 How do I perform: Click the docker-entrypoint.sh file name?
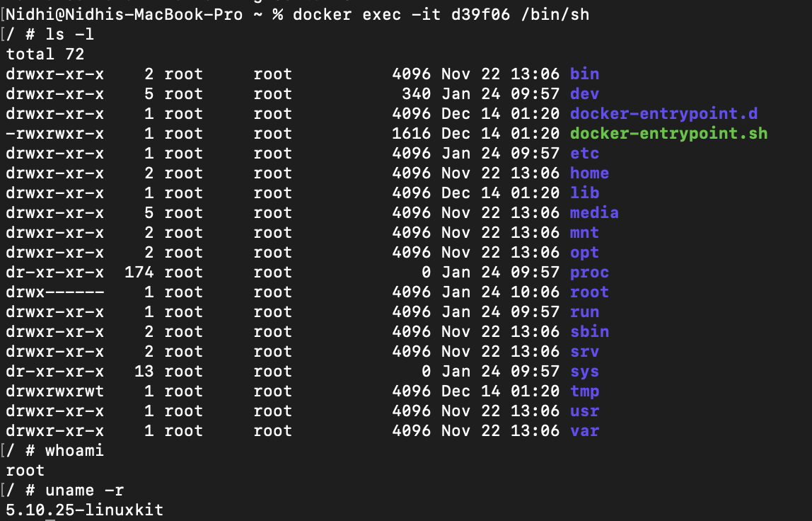(668, 134)
